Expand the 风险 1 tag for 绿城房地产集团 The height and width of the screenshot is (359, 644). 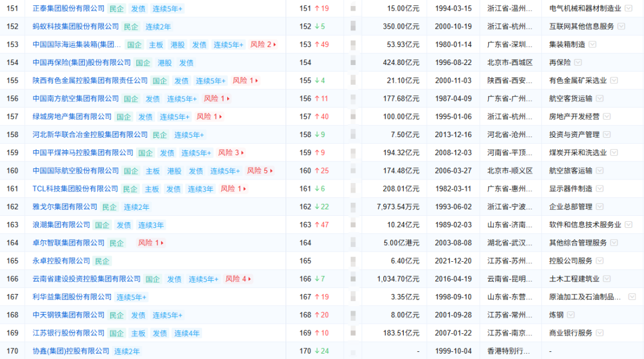pos(209,117)
